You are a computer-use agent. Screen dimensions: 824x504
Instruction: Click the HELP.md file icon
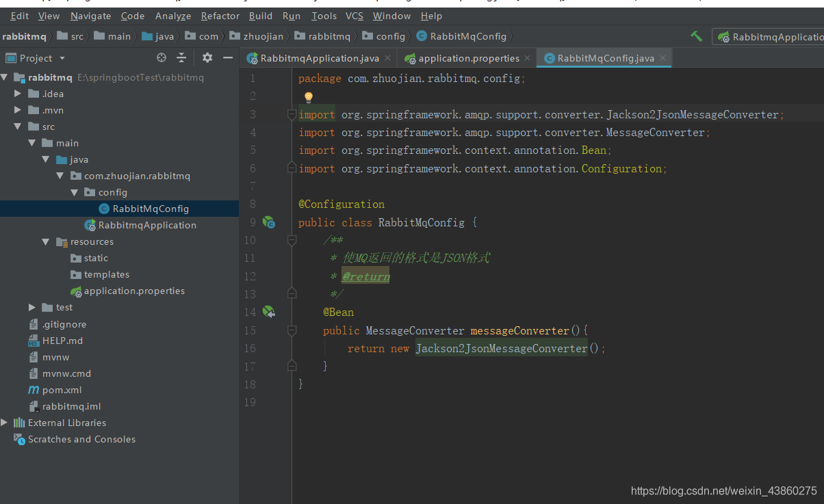34,341
